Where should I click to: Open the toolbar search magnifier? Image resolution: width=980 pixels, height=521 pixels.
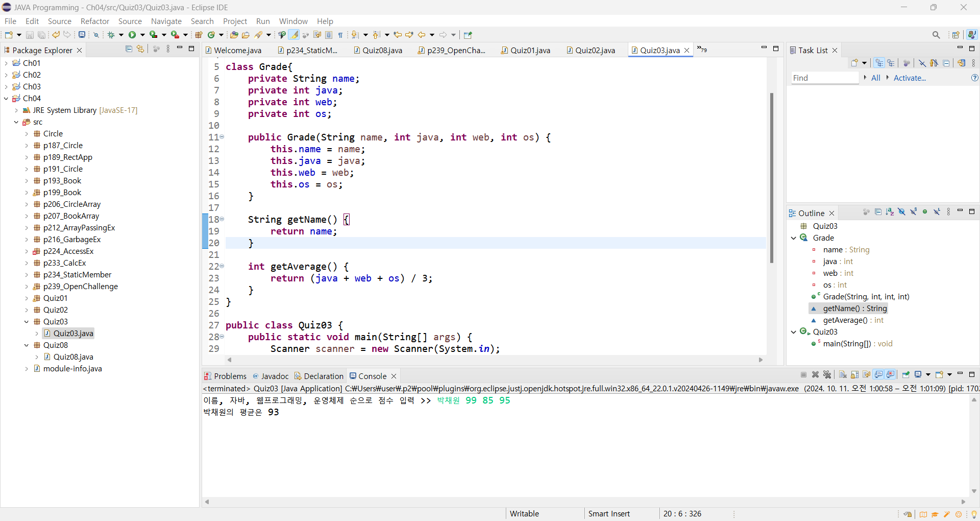click(x=936, y=35)
